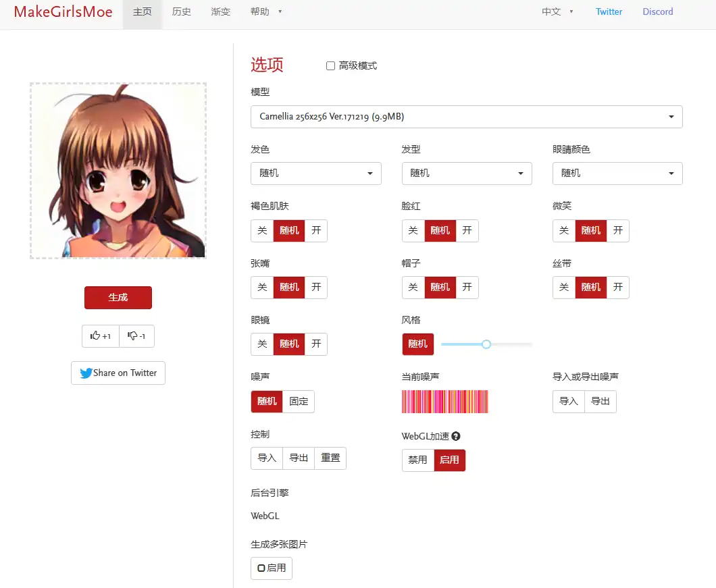Turn on 脸红 with the 开 option

tap(467, 230)
